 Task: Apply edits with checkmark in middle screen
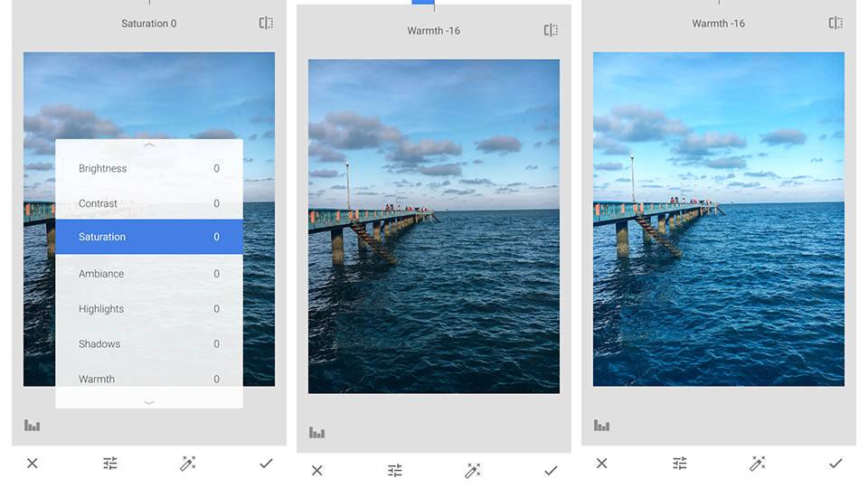(x=551, y=470)
